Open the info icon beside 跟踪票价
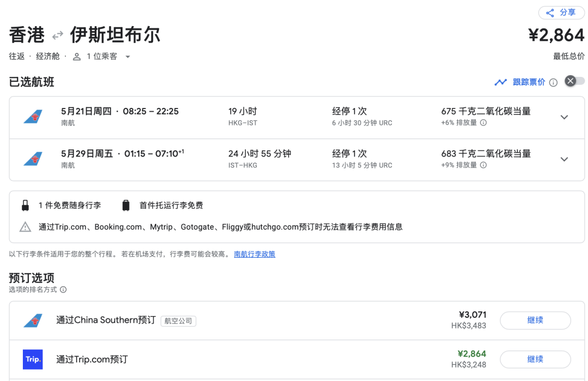 point(553,82)
